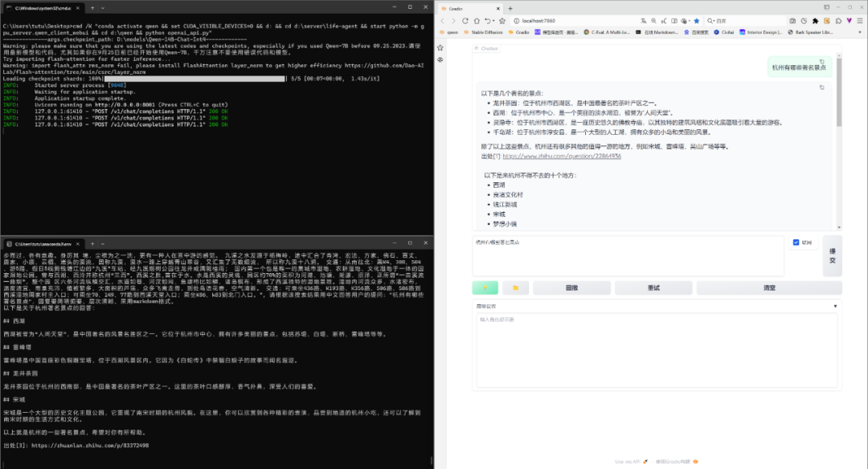Open the Firefox hamburger menu
Viewport: 868px width, 469px height.
click(859, 20)
